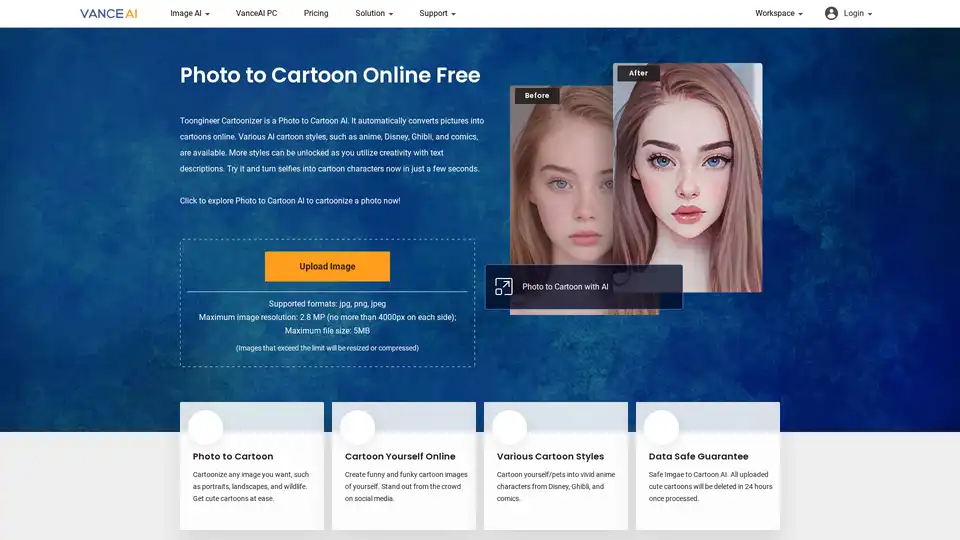Click the Before label tag

point(537,96)
